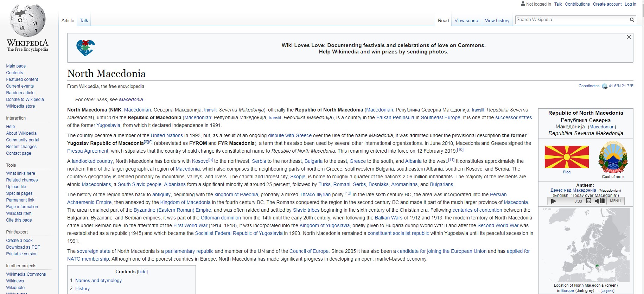
Task: Open the landlocked country link
Action: 92,161
